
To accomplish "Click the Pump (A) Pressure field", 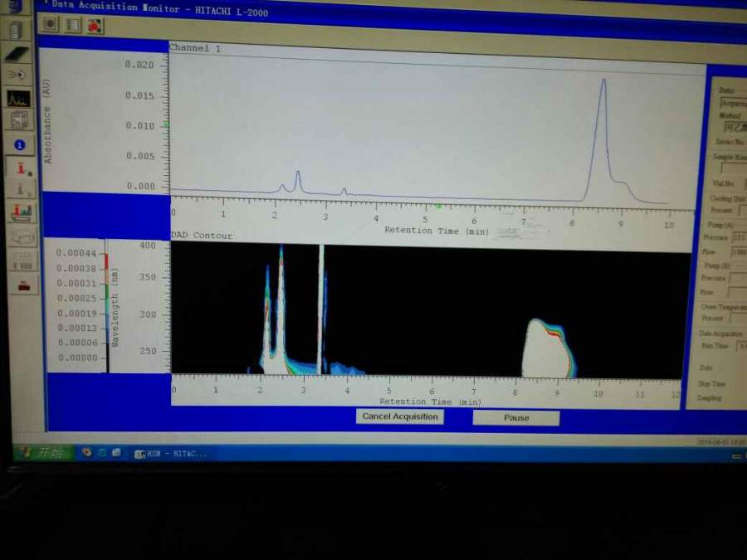I will point(739,236).
